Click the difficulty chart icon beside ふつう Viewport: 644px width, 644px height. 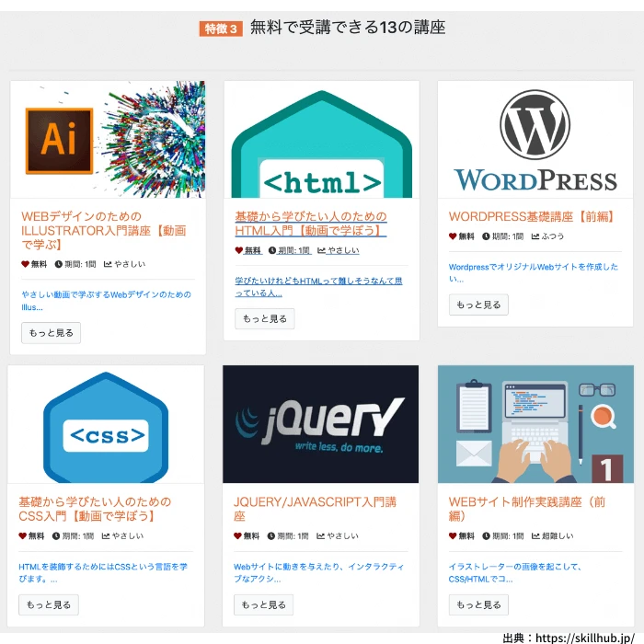click(x=535, y=236)
